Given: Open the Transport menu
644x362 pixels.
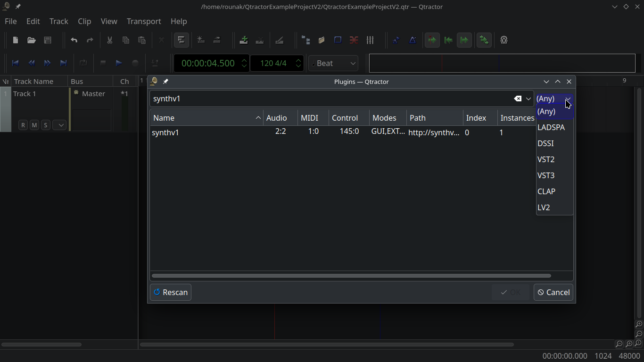Looking at the screenshot, I should coord(144,21).
